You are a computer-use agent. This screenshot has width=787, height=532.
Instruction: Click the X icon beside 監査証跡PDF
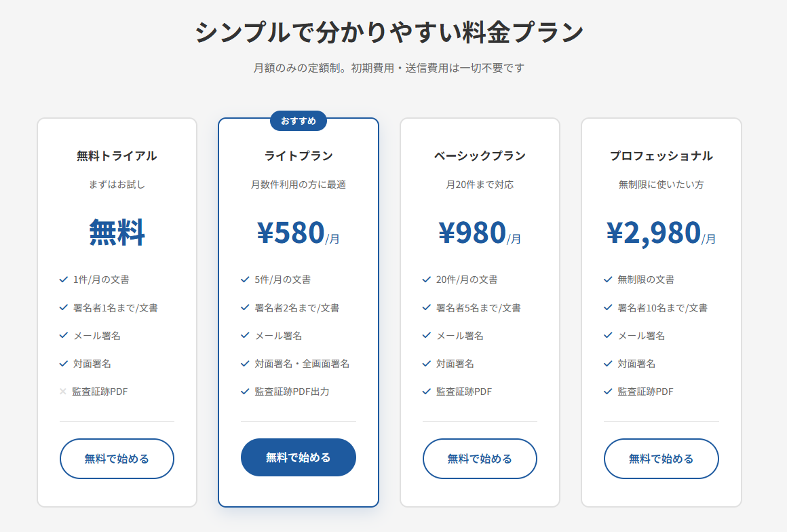pyautogui.click(x=63, y=392)
